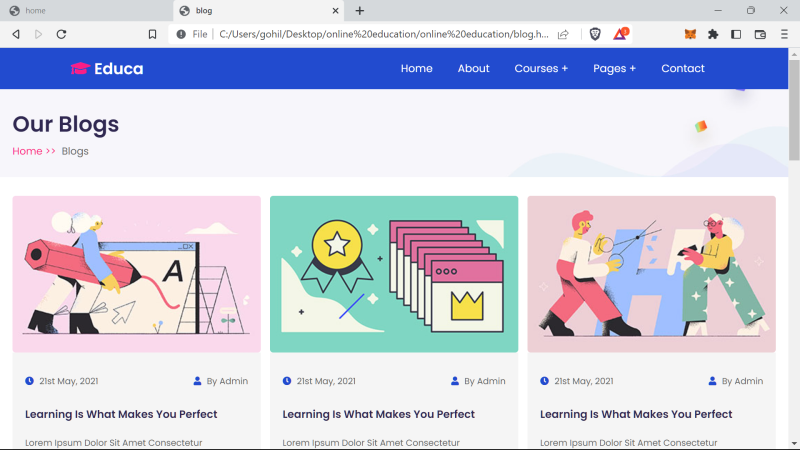The image size is (800, 450).
Task: Reload the blog page
Action: (x=61, y=34)
